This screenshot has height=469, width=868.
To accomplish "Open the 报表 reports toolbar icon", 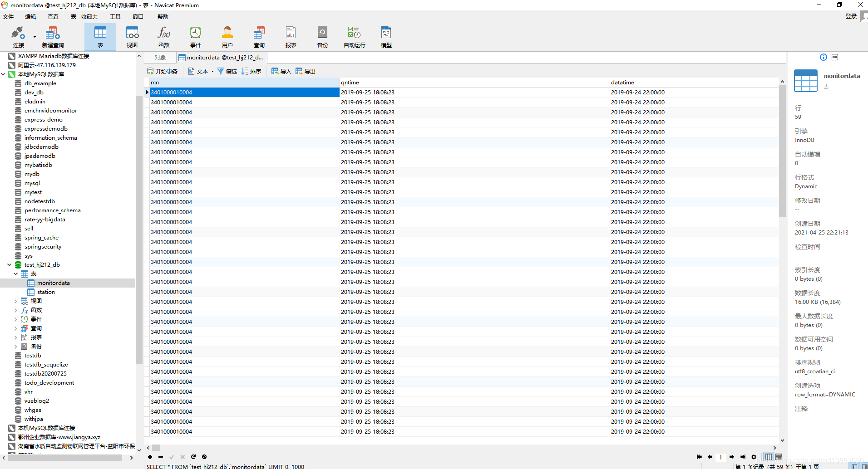I will click(x=291, y=37).
